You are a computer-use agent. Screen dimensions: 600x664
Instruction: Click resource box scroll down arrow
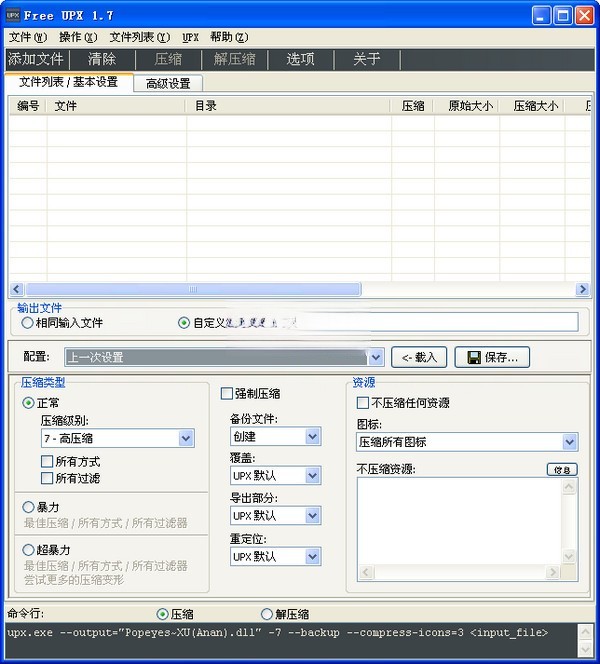pos(569,556)
